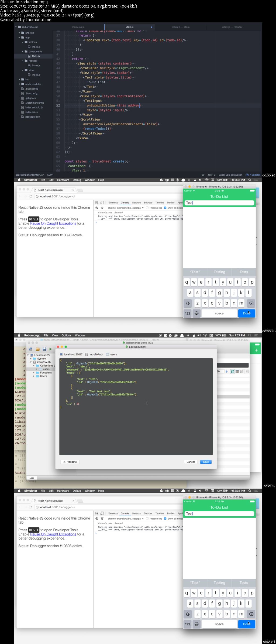Open Debug menu in 00:00:48 frame

point(77,180)
